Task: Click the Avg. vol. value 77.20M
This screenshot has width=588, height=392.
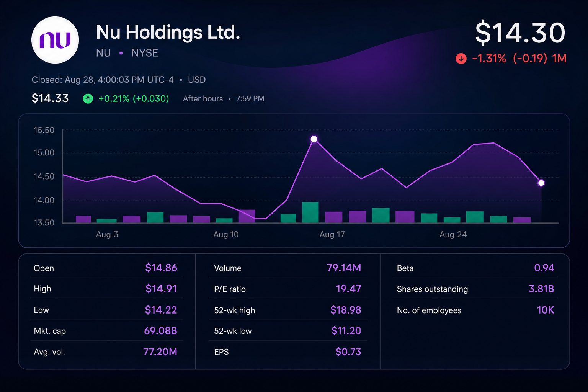Action: coord(160,352)
